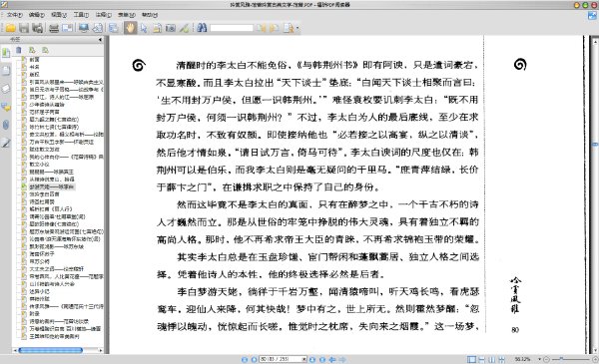Viewport: 599px width, 364px height.
Task: Open the zoom percentage dropdown
Action: pyautogui.click(x=540, y=359)
